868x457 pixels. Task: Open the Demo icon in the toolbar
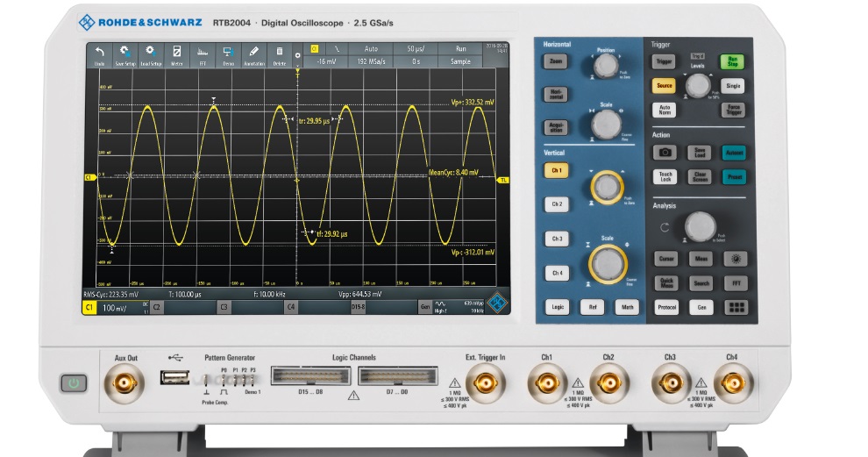point(228,56)
